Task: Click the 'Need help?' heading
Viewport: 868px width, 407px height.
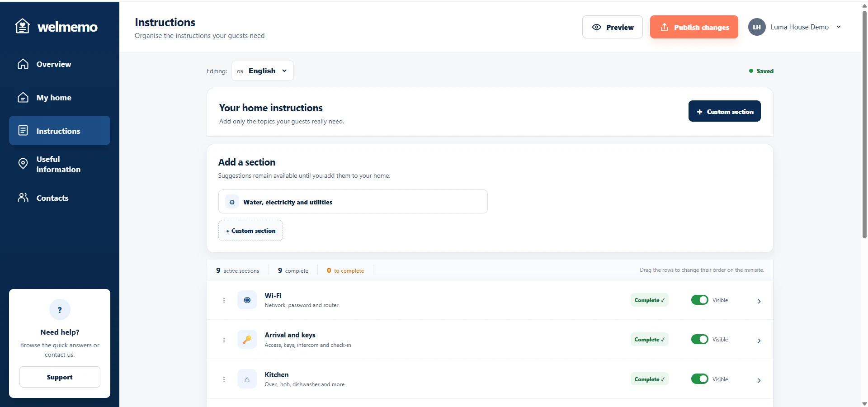Action: 60,332
